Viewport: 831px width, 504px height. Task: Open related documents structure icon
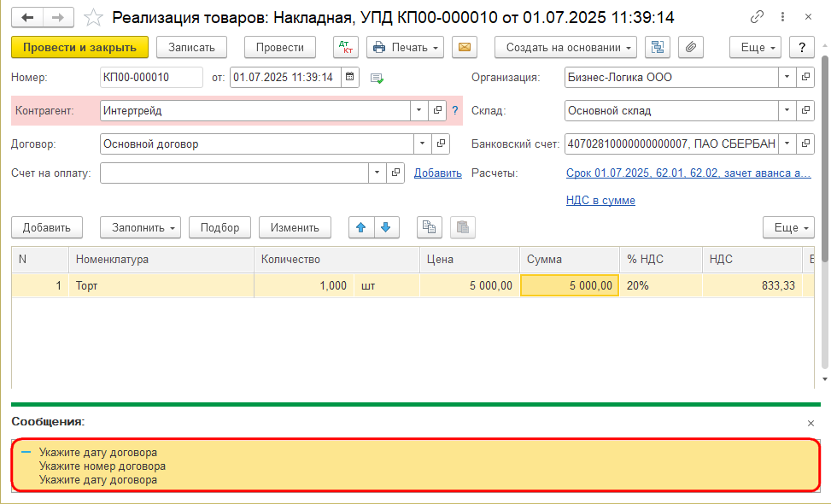[657, 47]
